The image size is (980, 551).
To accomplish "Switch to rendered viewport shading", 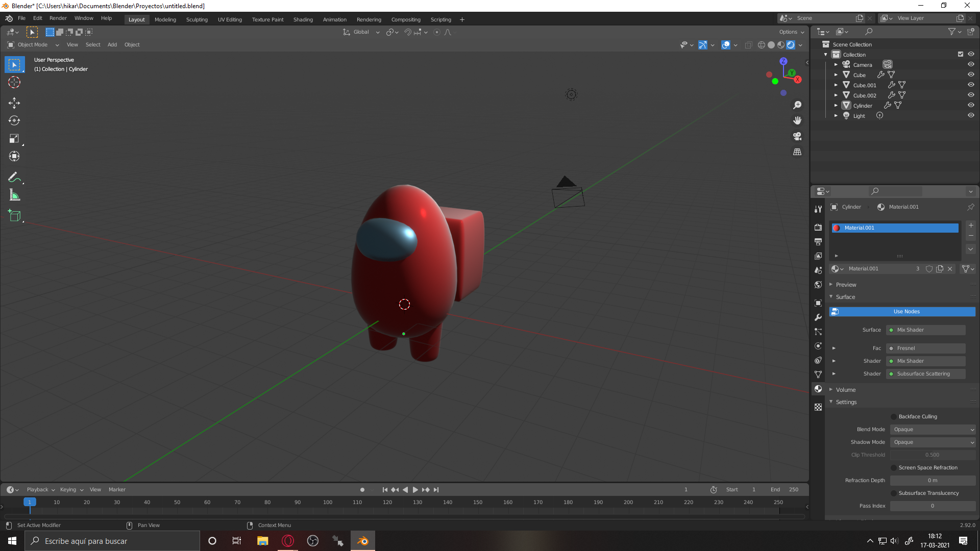I will tap(791, 45).
